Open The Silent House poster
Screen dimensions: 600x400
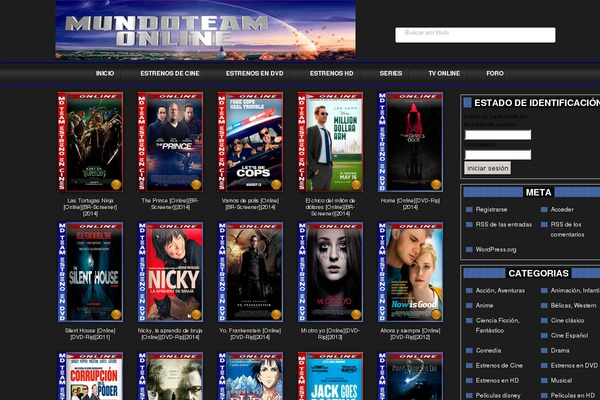(90, 272)
